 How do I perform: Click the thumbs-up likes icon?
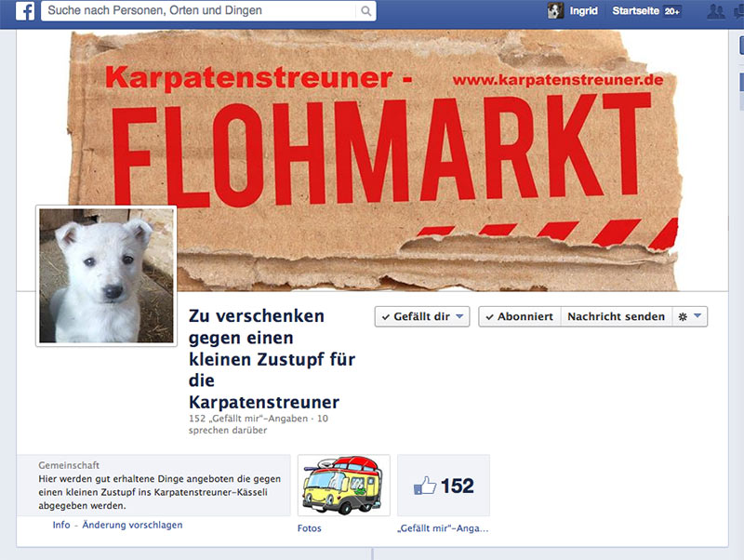point(425,486)
